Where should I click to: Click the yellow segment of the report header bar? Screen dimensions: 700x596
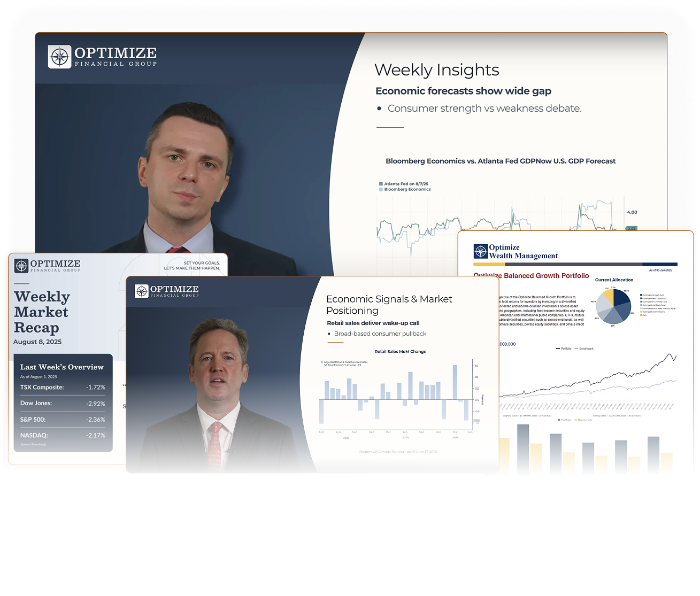click(489, 264)
